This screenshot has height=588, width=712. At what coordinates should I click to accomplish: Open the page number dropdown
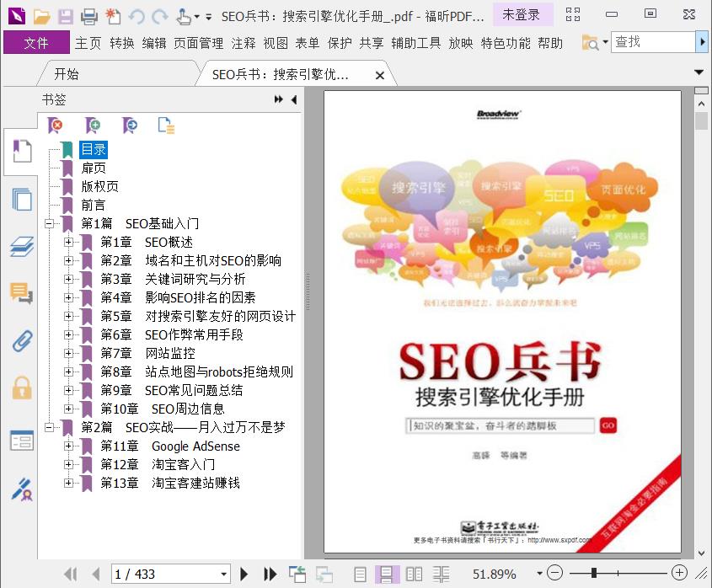click(x=224, y=575)
